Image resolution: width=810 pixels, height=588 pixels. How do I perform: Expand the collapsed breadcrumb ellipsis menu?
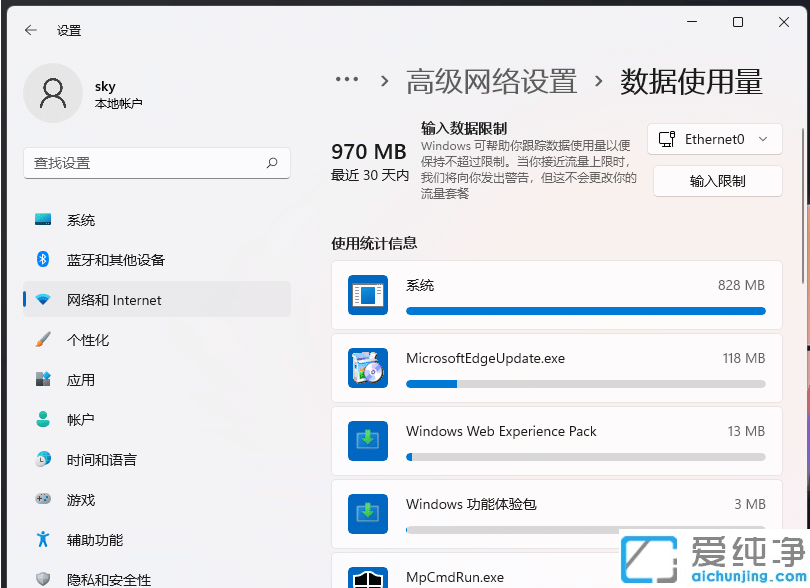point(345,79)
